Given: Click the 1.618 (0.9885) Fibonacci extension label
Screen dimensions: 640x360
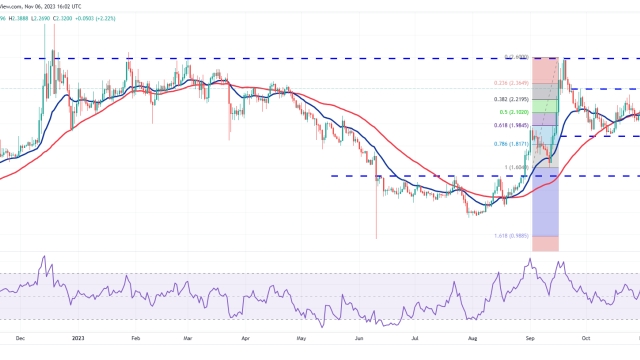Looking at the screenshot, I should 511,236.
